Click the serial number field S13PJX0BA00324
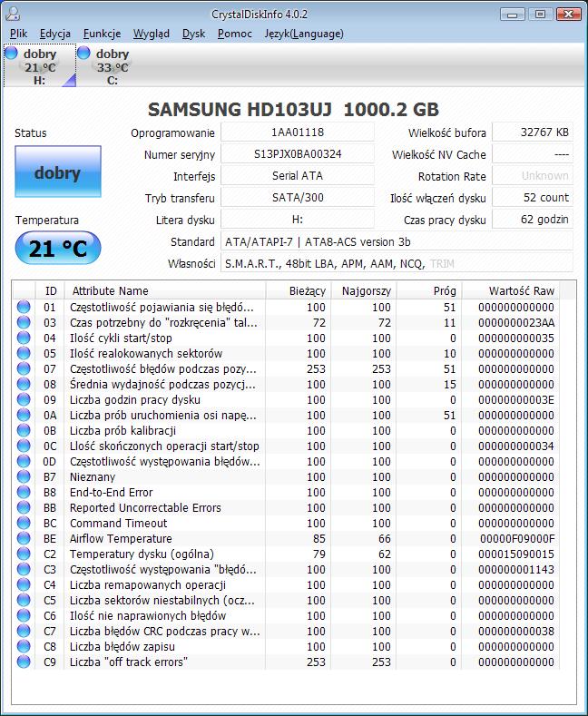This screenshot has height=716, width=588. 298,154
